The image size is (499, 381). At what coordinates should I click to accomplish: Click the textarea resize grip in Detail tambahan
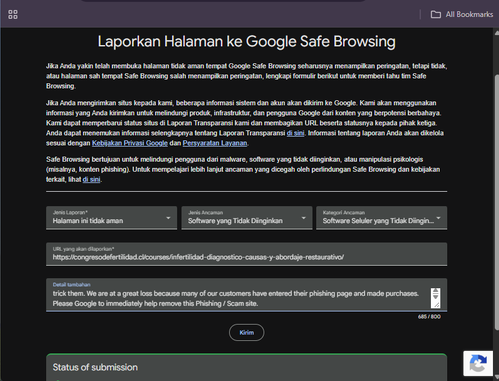[x=436, y=305]
